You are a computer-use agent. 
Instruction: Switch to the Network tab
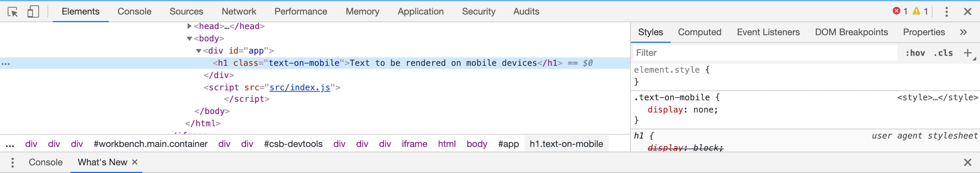click(x=239, y=11)
